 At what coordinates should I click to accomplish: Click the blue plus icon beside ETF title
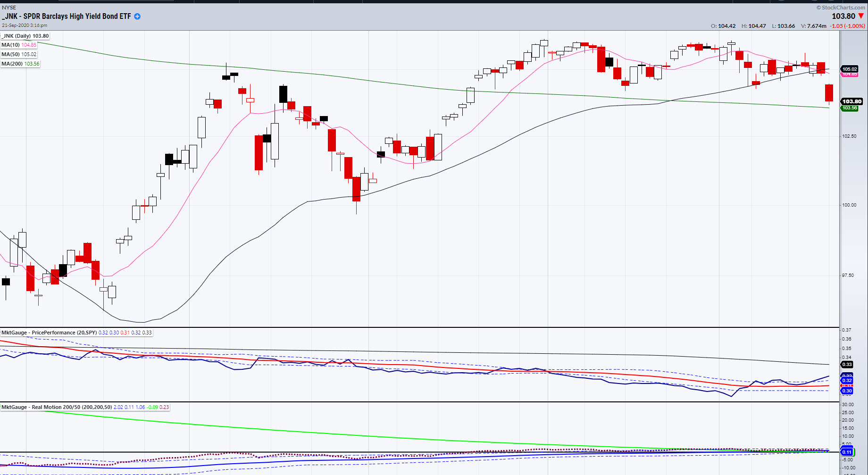point(137,17)
